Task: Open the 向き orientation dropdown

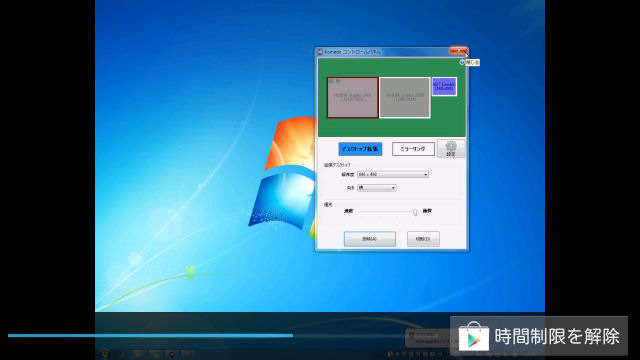Action: coord(377,188)
